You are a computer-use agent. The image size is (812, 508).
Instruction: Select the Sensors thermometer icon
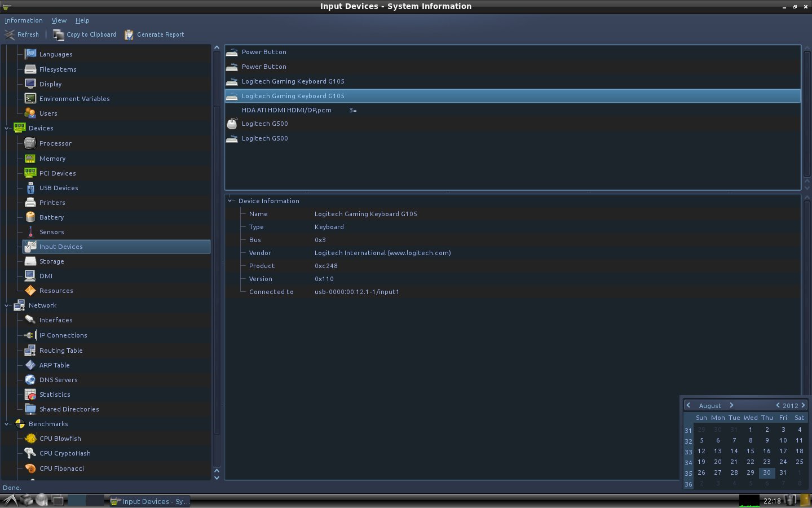(x=30, y=232)
